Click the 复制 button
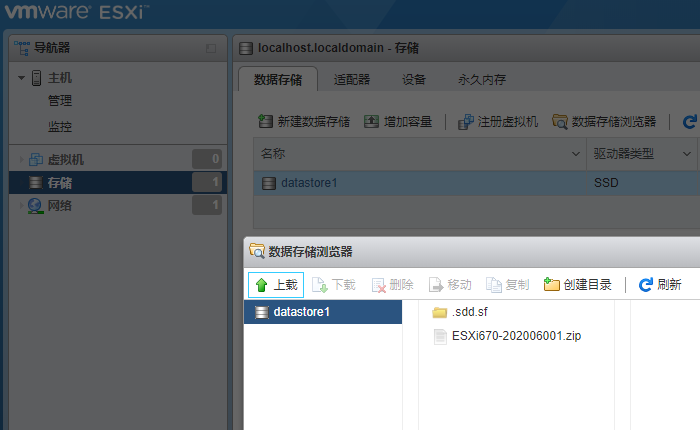 (508, 285)
